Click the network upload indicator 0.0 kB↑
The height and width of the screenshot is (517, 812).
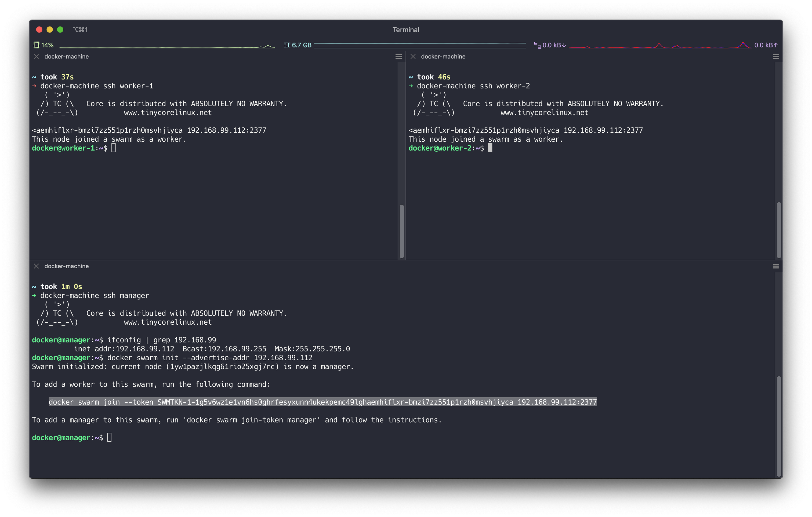(x=766, y=44)
